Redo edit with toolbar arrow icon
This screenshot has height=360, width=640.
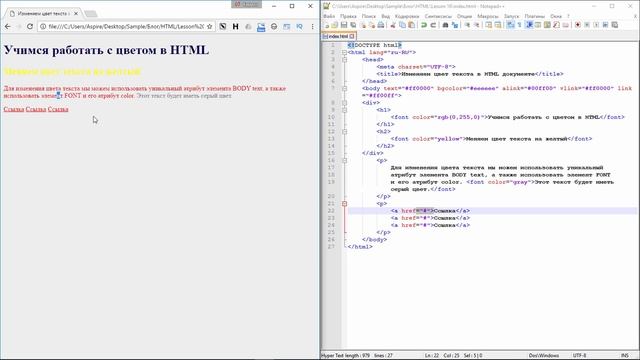click(433, 25)
